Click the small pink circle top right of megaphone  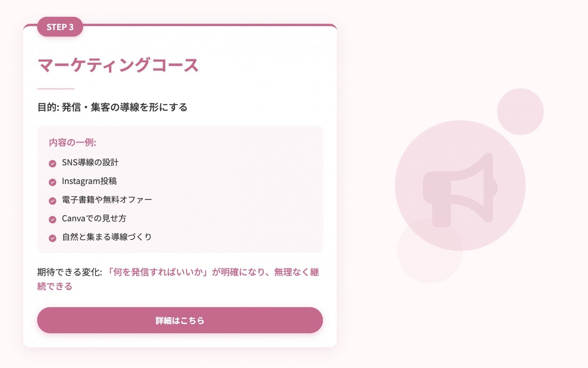click(x=521, y=111)
